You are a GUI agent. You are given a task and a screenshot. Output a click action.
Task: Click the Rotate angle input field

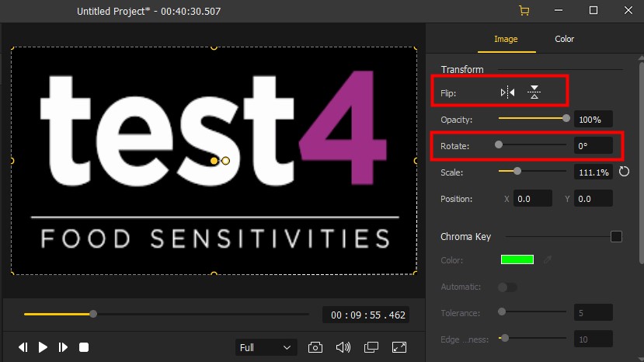tap(593, 145)
